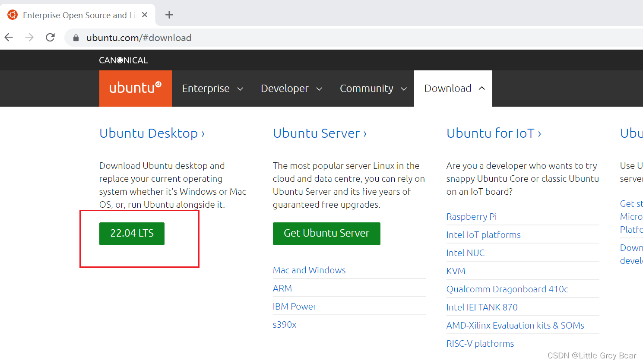Open the s390x link
The image size is (643, 364).
click(285, 325)
